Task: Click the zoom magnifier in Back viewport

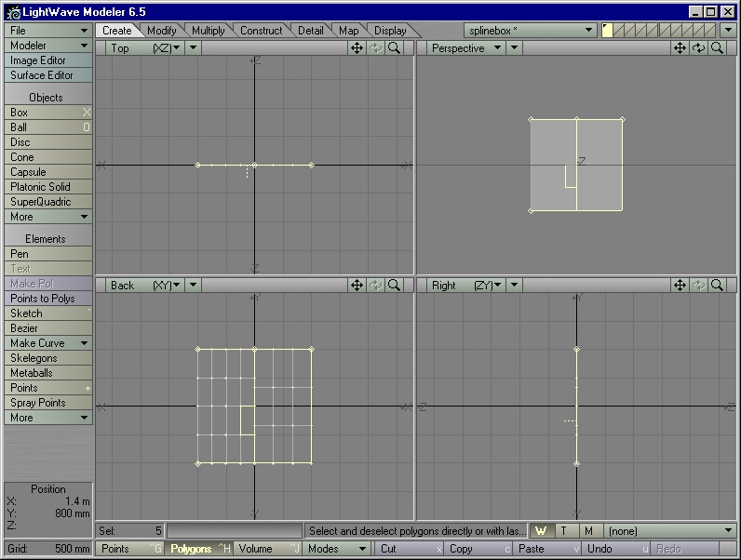Action: pos(395,286)
